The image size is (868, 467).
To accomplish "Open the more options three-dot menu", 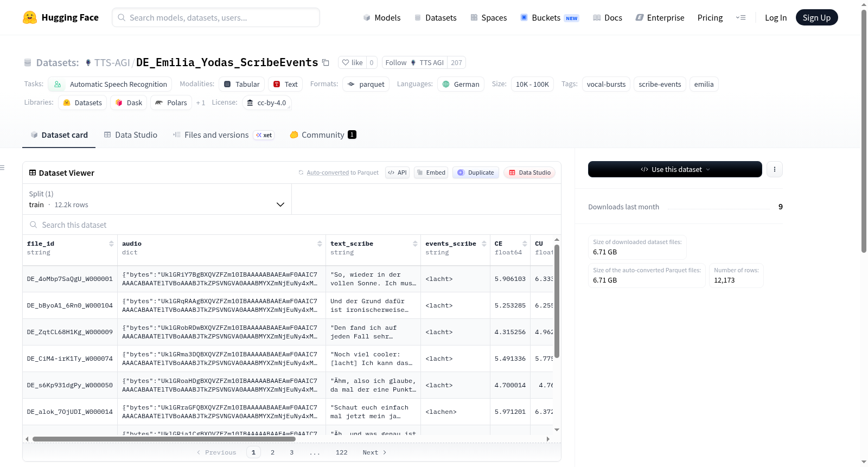I will pos(774,169).
